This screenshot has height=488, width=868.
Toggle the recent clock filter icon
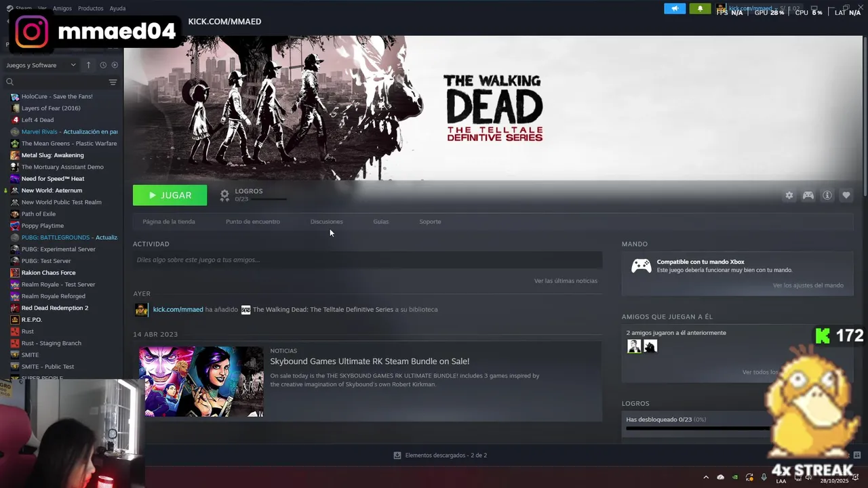[103, 65]
